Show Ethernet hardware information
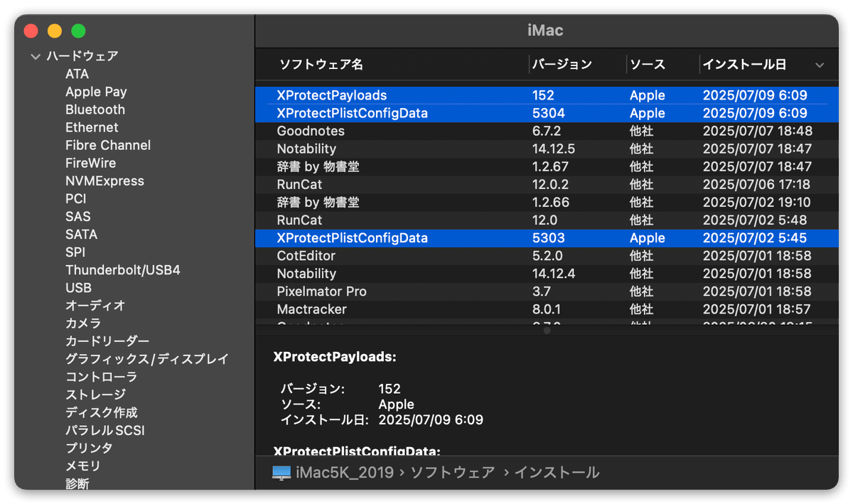Image resolution: width=853 pixels, height=504 pixels. click(x=92, y=127)
